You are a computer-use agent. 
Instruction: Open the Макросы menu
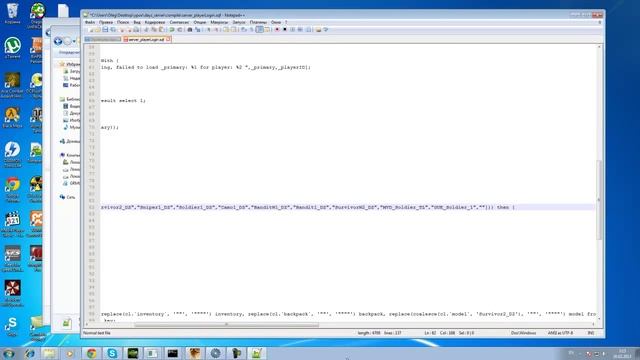[x=219, y=22]
